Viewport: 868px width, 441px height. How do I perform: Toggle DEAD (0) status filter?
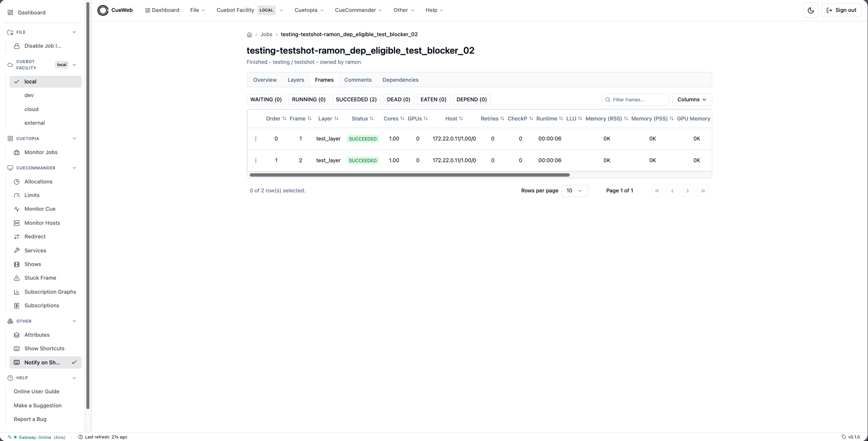tap(399, 100)
